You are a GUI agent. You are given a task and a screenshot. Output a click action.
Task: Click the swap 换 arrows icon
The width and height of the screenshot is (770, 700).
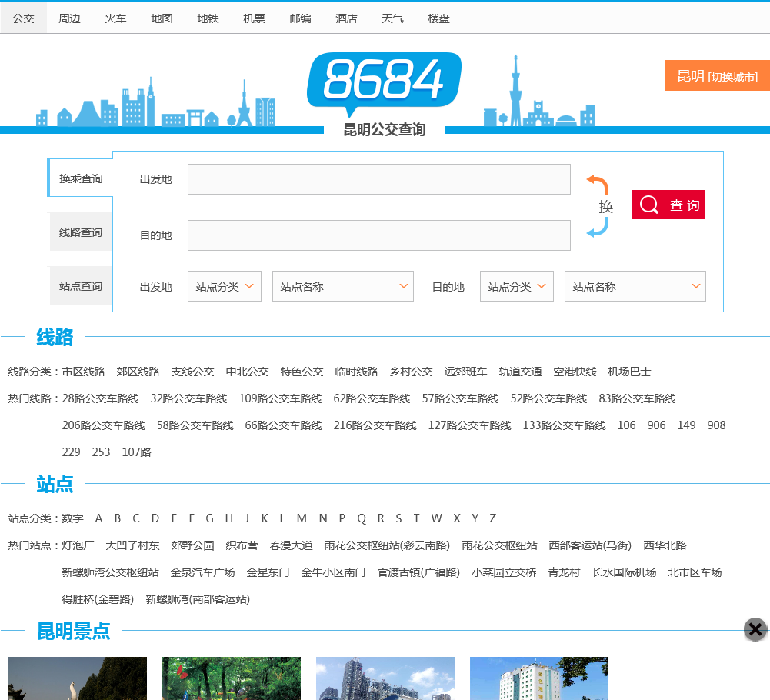coord(599,206)
